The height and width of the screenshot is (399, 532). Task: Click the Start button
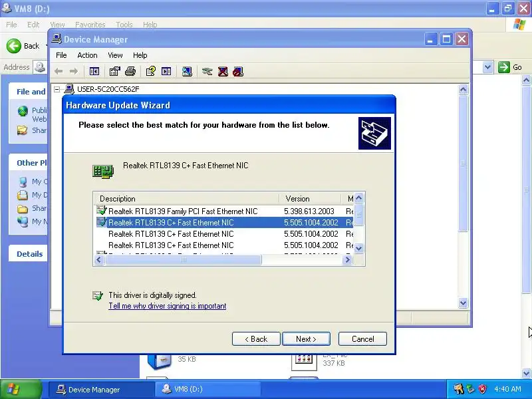(21, 389)
